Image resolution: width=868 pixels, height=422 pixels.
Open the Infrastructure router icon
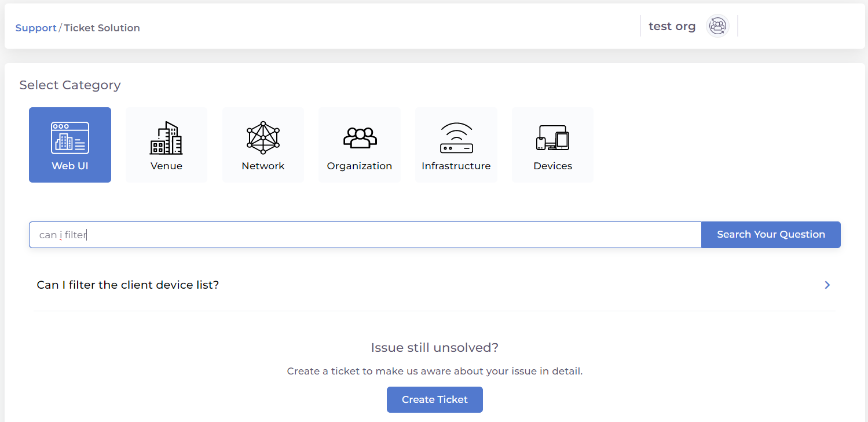tap(456, 138)
